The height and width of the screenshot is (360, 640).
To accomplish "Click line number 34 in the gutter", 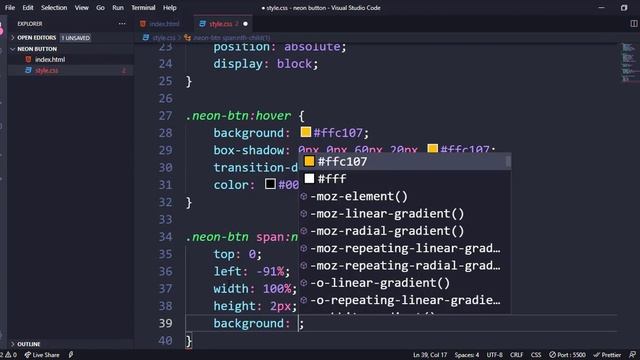I will click(x=165, y=237).
